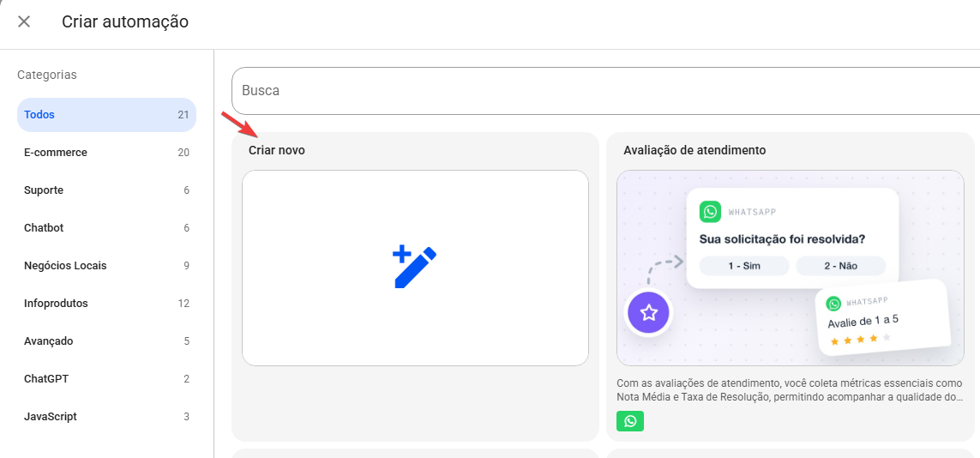Image resolution: width=980 pixels, height=458 pixels.
Task: Click the Criar novo card title
Action: click(277, 151)
